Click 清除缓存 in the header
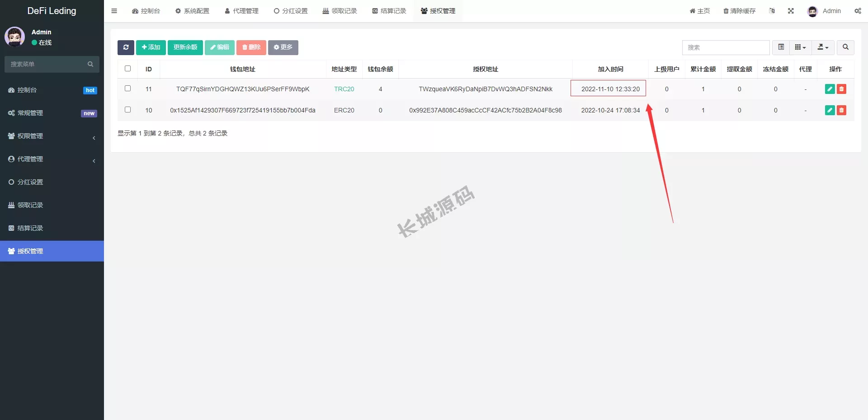This screenshot has width=868, height=420. click(740, 11)
